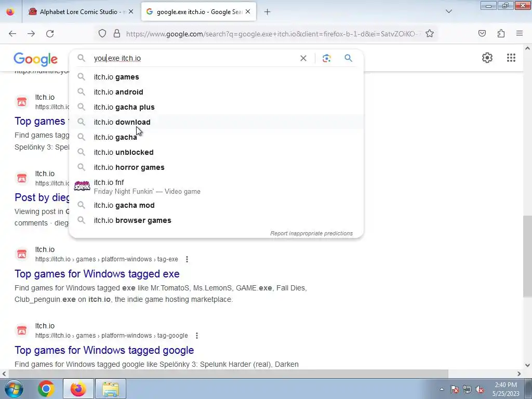This screenshot has height=399, width=532.
Task: Open more options for tag-exe result
Action: (187, 259)
